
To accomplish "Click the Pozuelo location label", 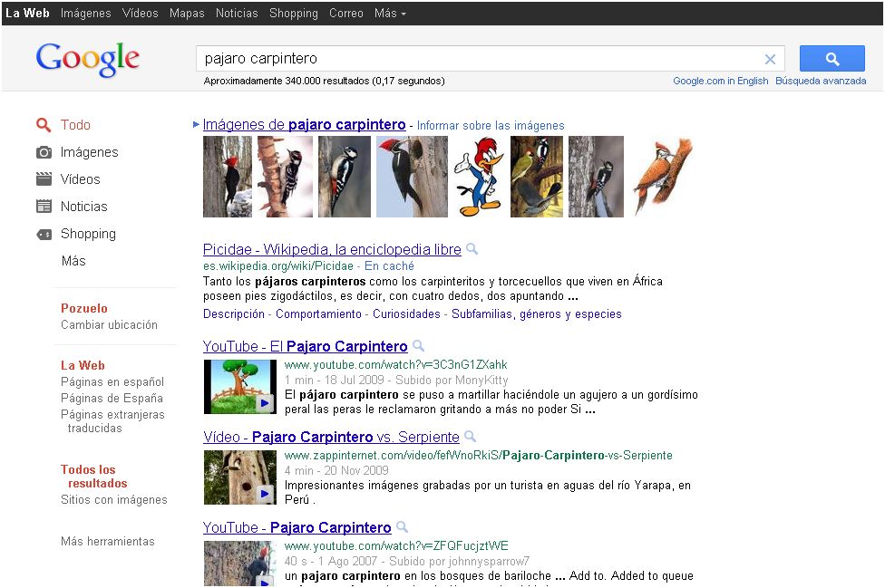I will click(x=84, y=308).
